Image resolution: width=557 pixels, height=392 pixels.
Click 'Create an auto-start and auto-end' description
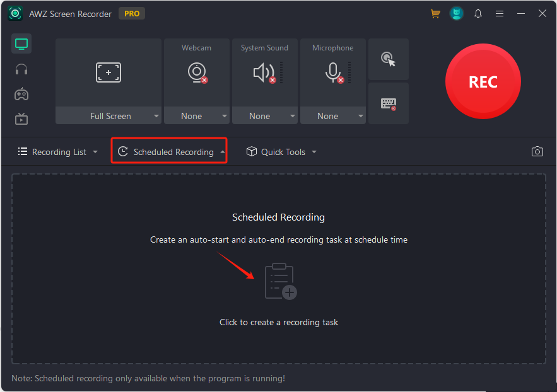tap(279, 240)
